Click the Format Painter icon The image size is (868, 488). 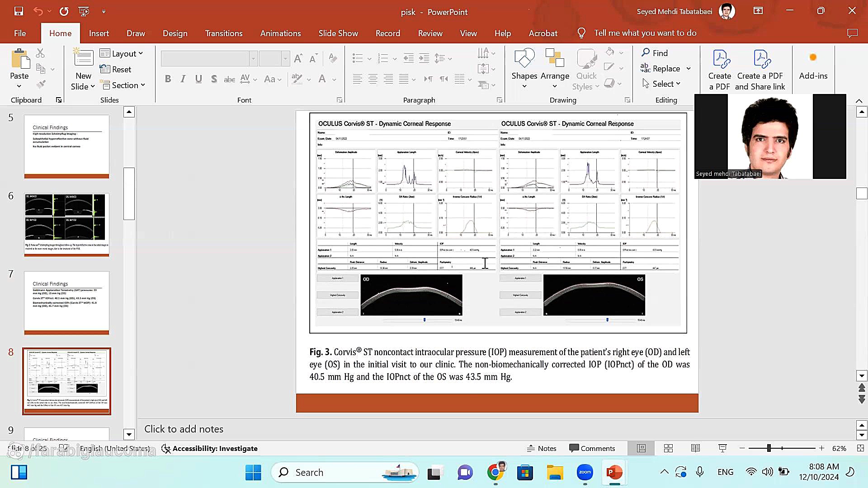[41, 84]
